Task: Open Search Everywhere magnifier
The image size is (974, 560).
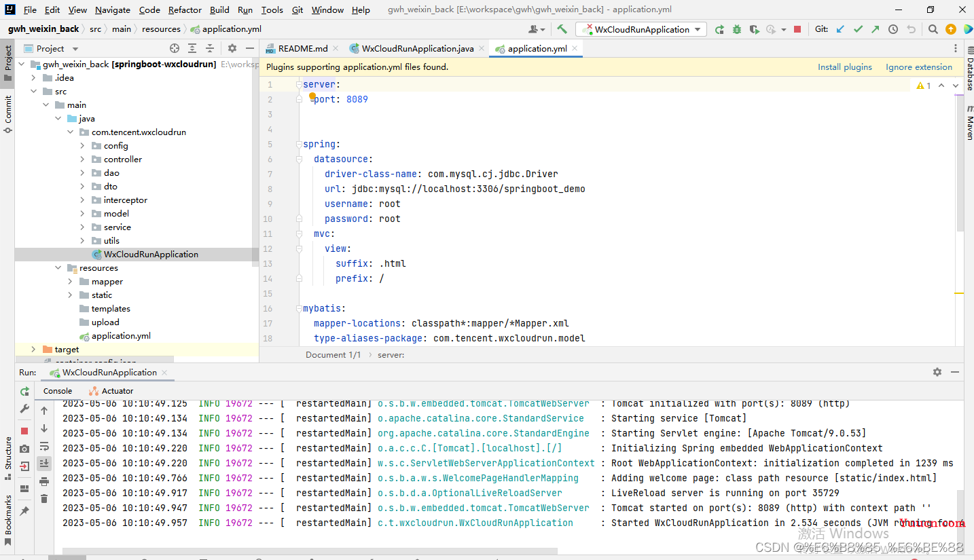Action: pyautogui.click(x=933, y=29)
